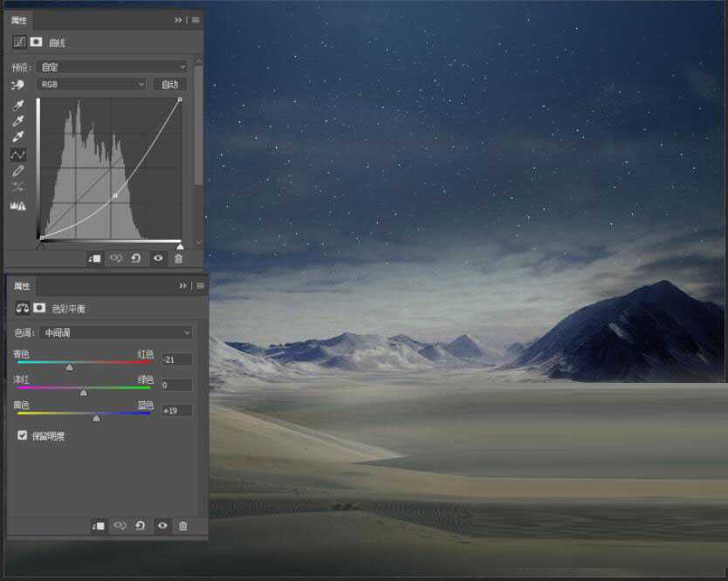This screenshot has width=728, height=581.
Task: Open the 色调 tone dropdown set to 中间调
Action: point(115,332)
